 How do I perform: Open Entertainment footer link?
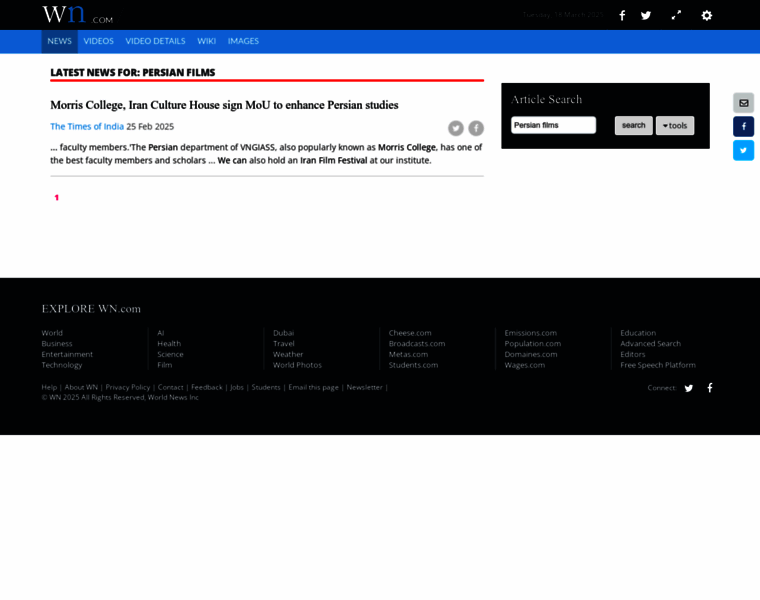(x=67, y=354)
